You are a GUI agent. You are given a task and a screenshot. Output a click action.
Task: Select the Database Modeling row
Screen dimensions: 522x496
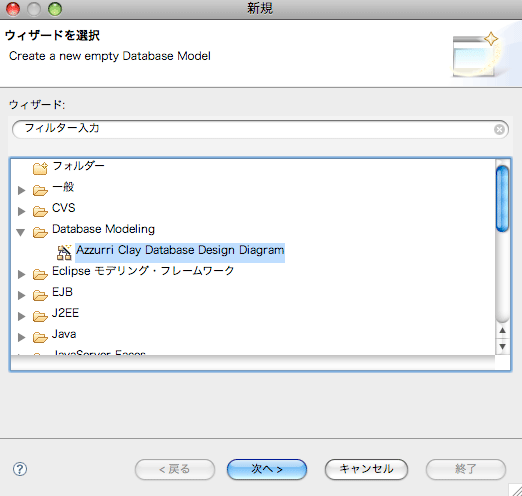tap(103, 229)
